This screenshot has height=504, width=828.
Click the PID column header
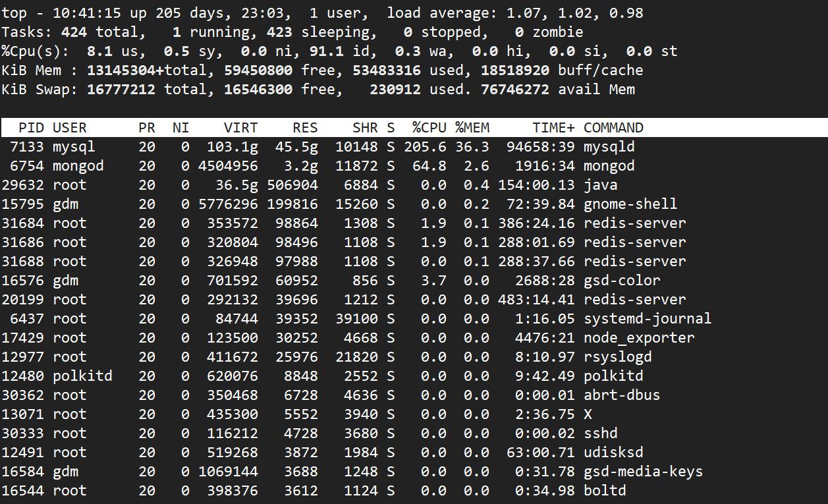31,128
